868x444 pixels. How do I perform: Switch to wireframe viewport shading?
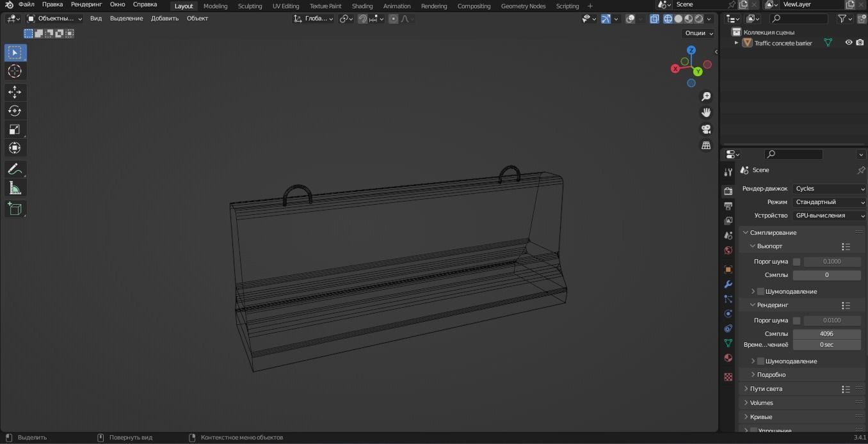pyautogui.click(x=668, y=19)
